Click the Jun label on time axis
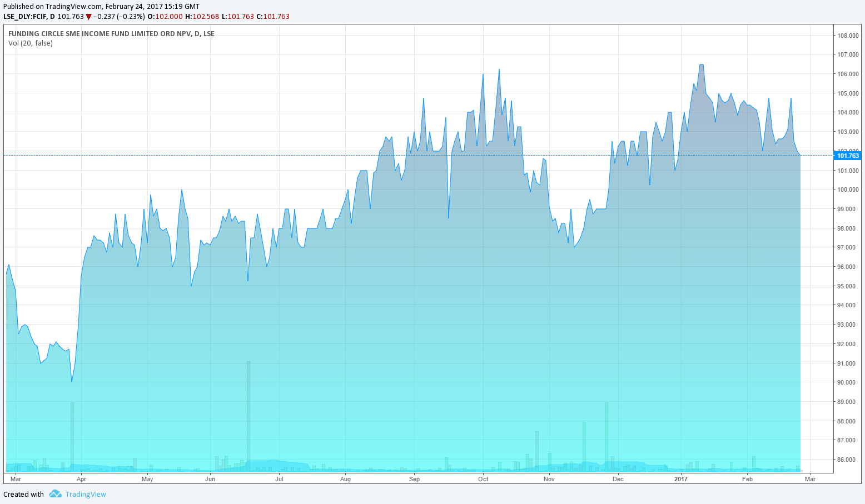The image size is (865, 504). [210, 479]
